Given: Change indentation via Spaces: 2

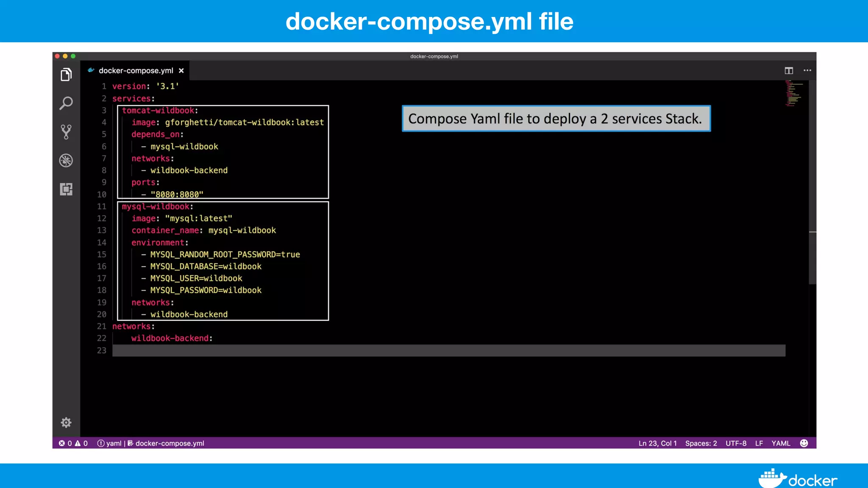Looking at the screenshot, I should [x=701, y=443].
